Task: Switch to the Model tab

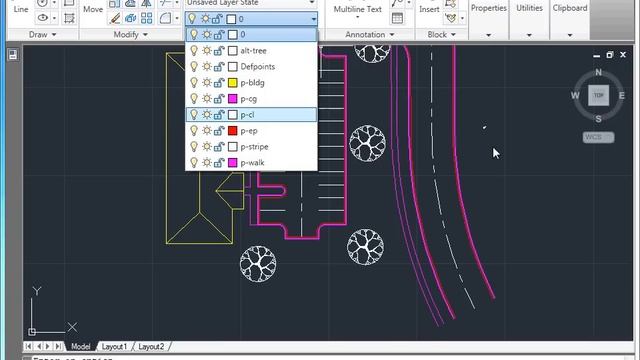Action: (80, 347)
